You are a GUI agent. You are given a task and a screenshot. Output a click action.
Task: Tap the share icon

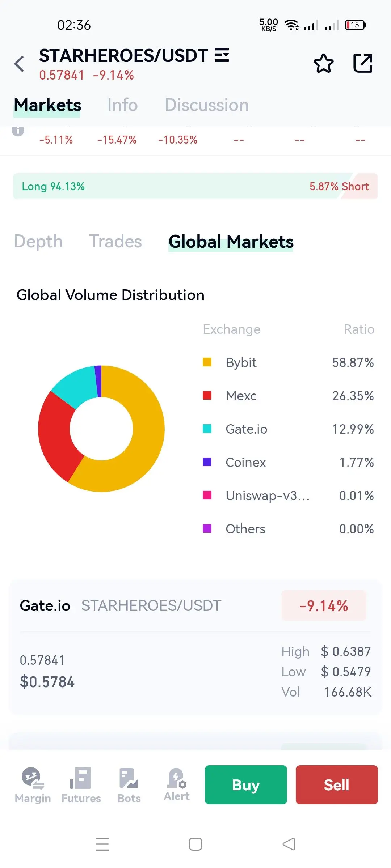coord(362,64)
